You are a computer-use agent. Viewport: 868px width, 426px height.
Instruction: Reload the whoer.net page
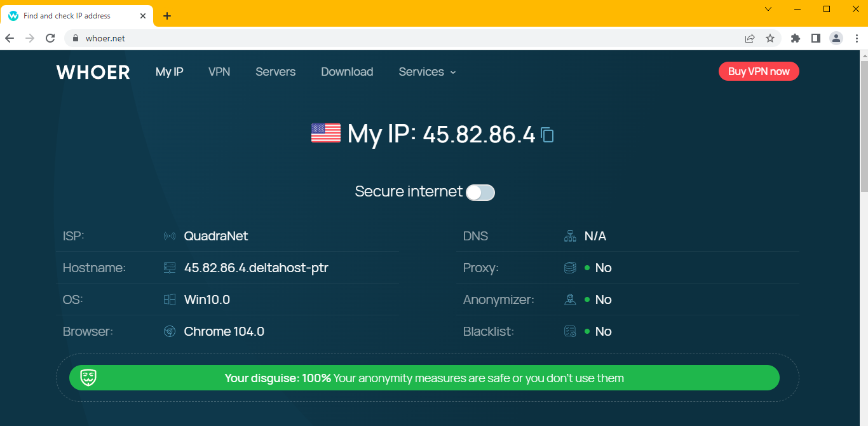[x=50, y=38]
